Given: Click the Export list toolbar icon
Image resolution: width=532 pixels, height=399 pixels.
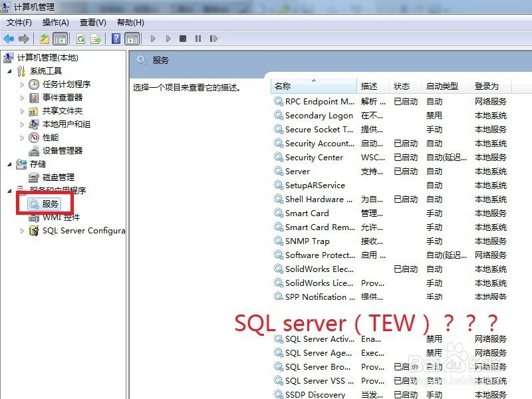Looking at the screenshot, I should [x=96, y=39].
